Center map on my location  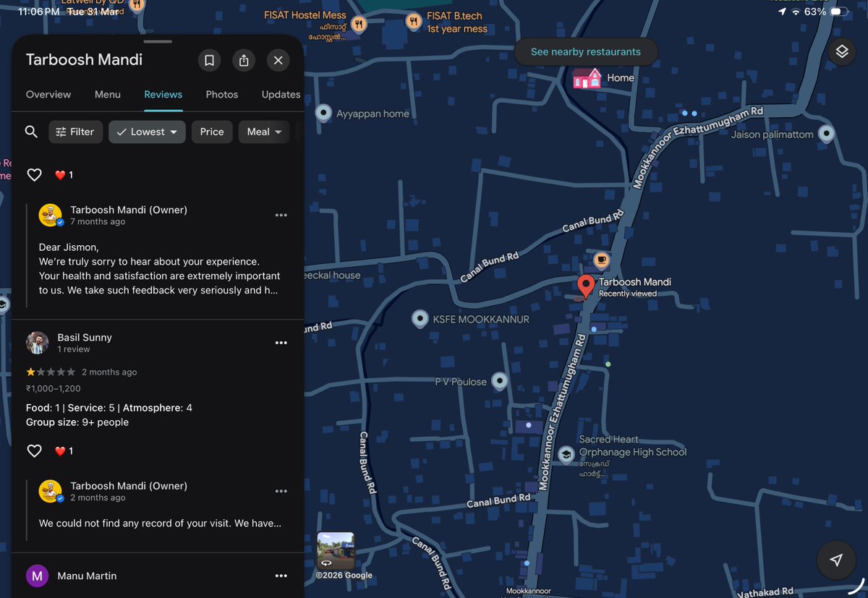[x=836, y=560]
